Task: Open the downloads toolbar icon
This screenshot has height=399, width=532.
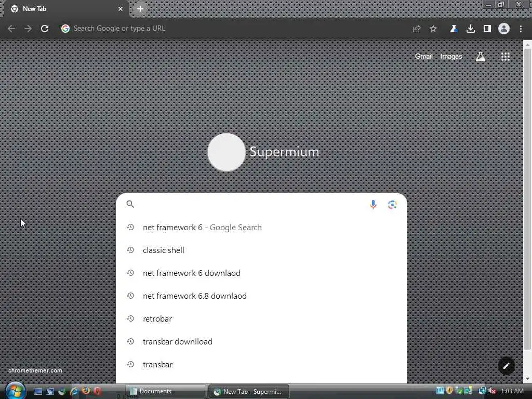Action: [x=471, y=29]
